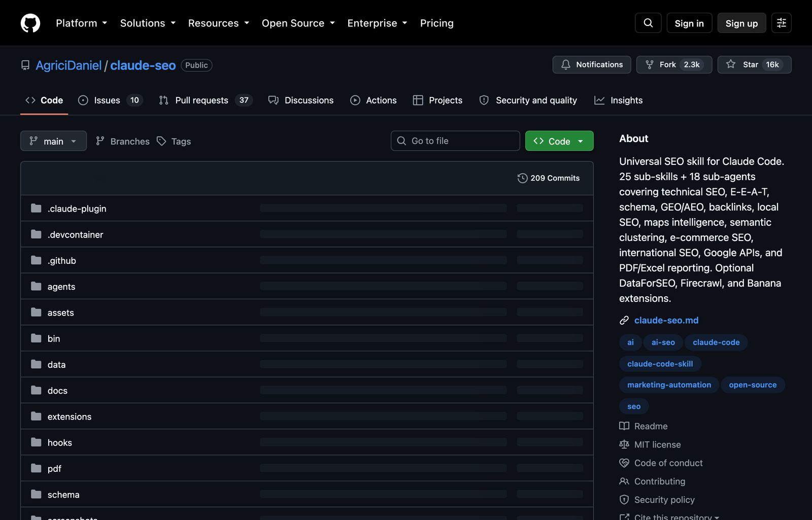Open the claude-seo.md website link
Viewport: 812px width, 520px height.
(x=666, y=320)
